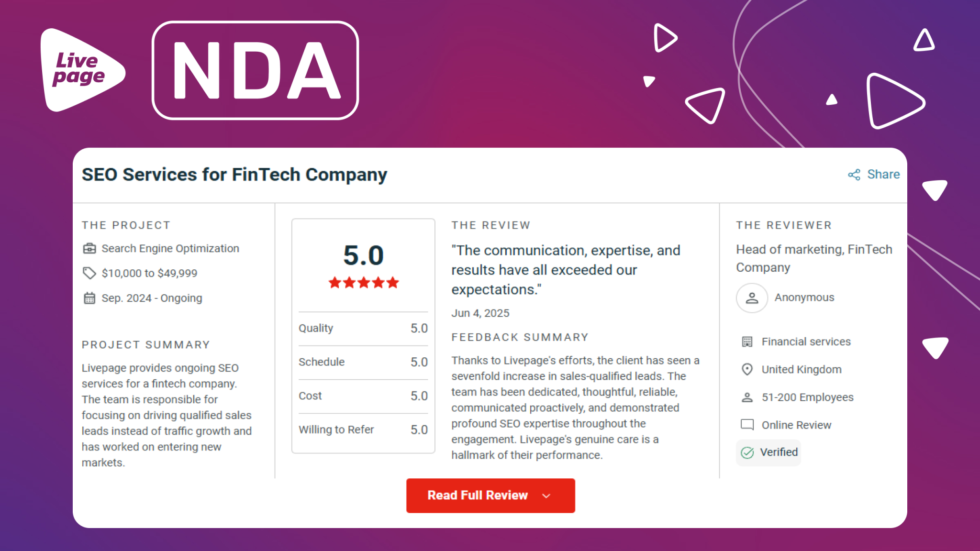Click the calendar icon beside Sep. 2024

[89, 298]
